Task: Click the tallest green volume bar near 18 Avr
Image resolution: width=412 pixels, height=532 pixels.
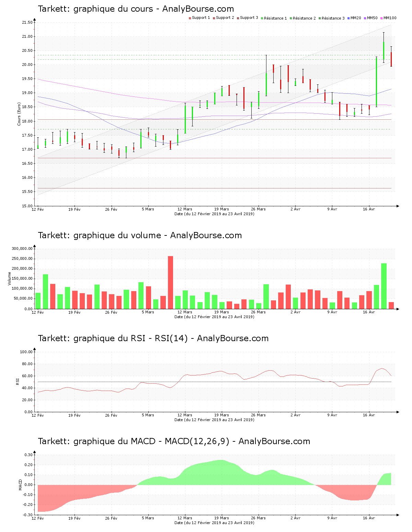Action: click(384, 286)
